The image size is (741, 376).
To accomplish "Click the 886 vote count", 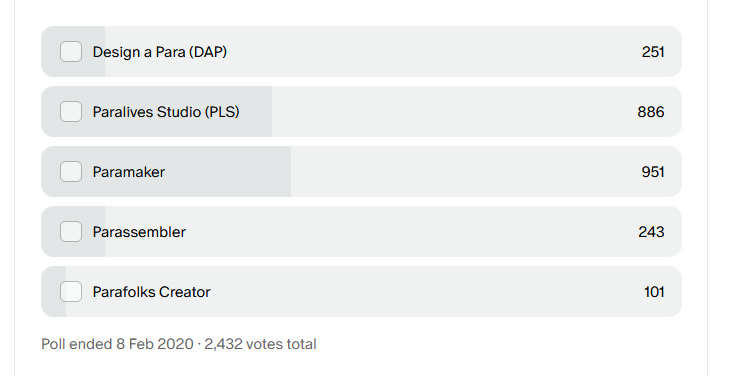I will [x=651, y=112].
